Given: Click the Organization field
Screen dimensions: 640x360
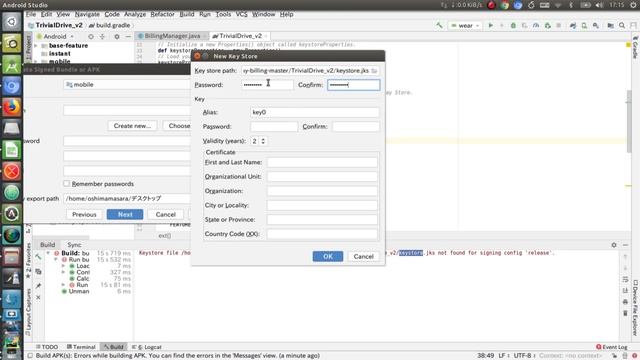Looking at the screenshot, I should [x=322, y=191].
